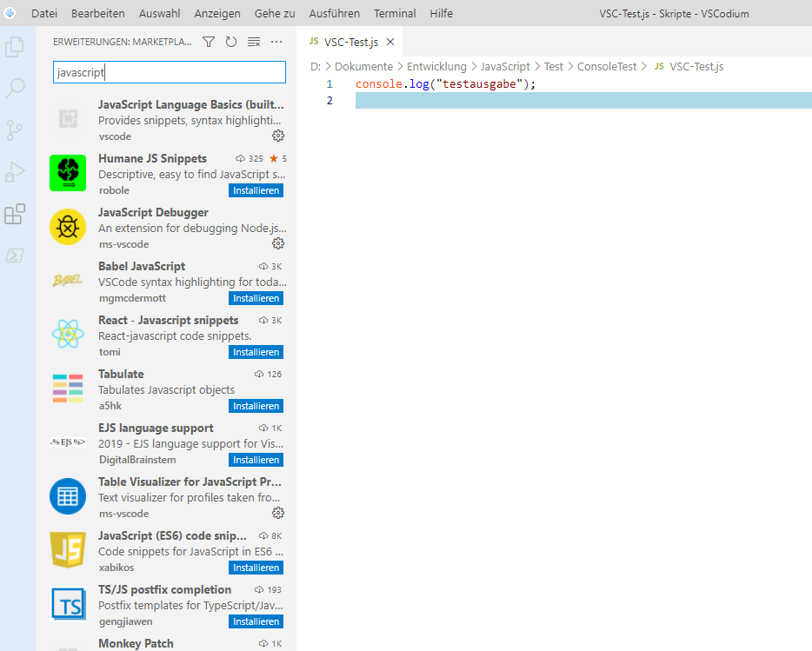This screenshot has width=812, height=651.
Task: Click the Erweiterungen: Marketplace panel title
Action: pyautogui.click(x=123, y=42)
